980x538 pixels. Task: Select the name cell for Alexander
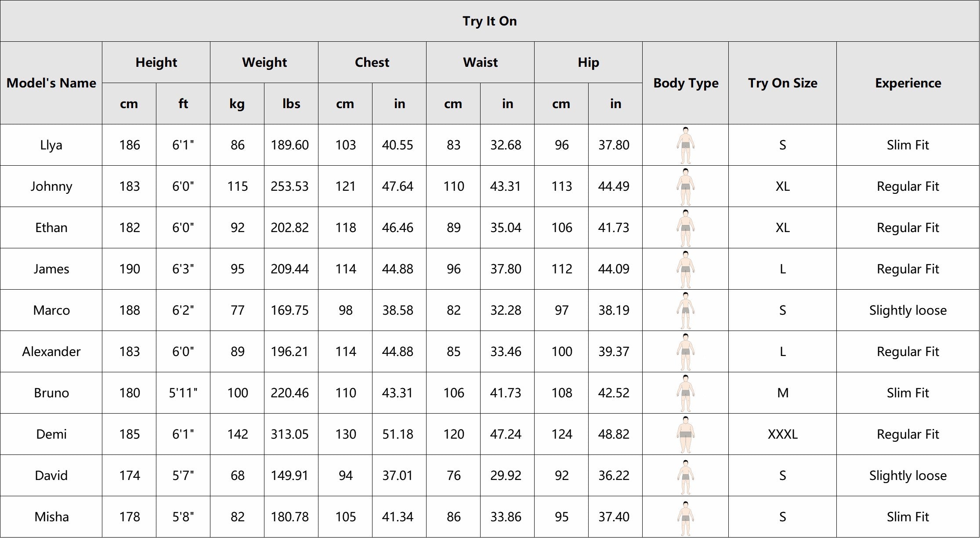click(x=51, y=352)
